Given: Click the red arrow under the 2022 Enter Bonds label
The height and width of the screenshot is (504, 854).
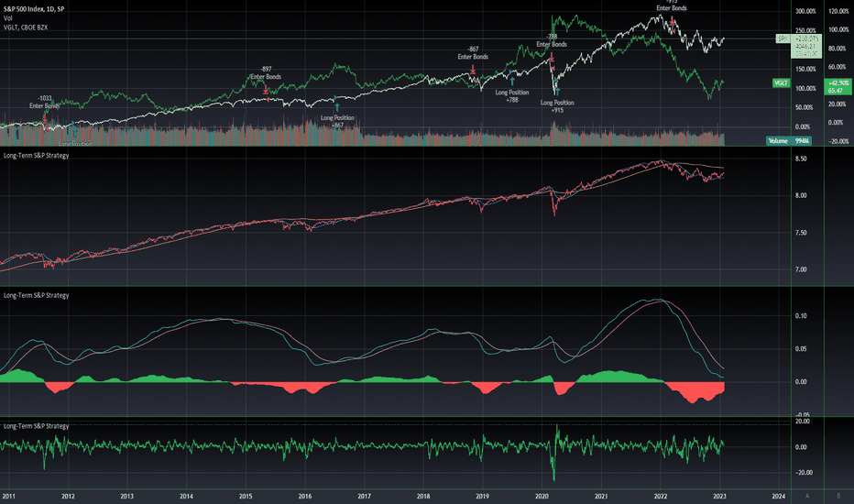Looking at the screenshot, I should (672, 21).
